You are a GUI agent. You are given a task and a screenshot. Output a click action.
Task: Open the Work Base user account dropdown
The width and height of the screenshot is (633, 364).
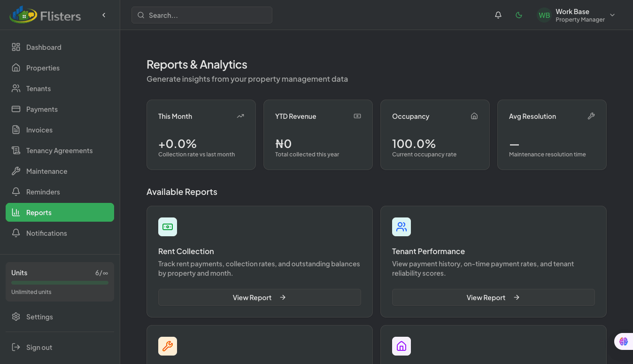(x=612, y=15)
